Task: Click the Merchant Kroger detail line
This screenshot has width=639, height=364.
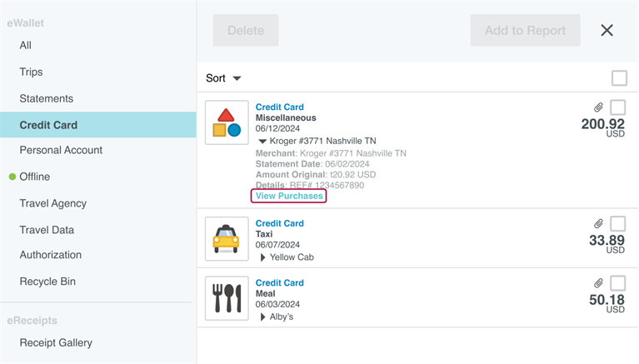Action: (x=331, y=153)
